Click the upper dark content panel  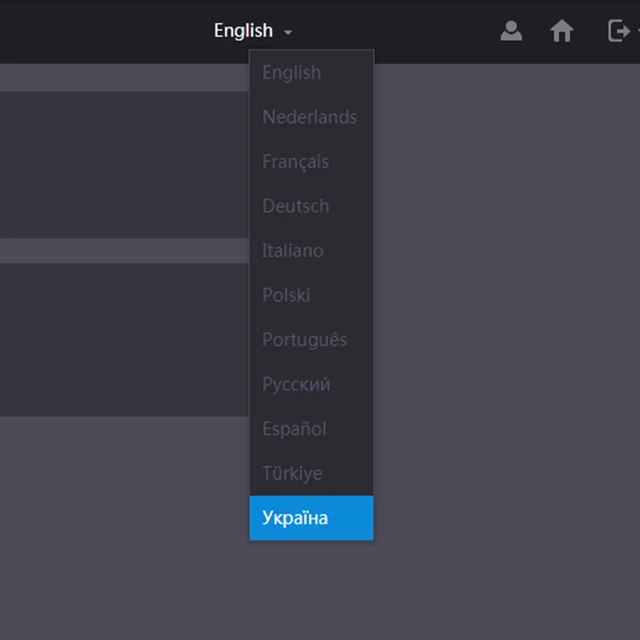click(124, 164)
